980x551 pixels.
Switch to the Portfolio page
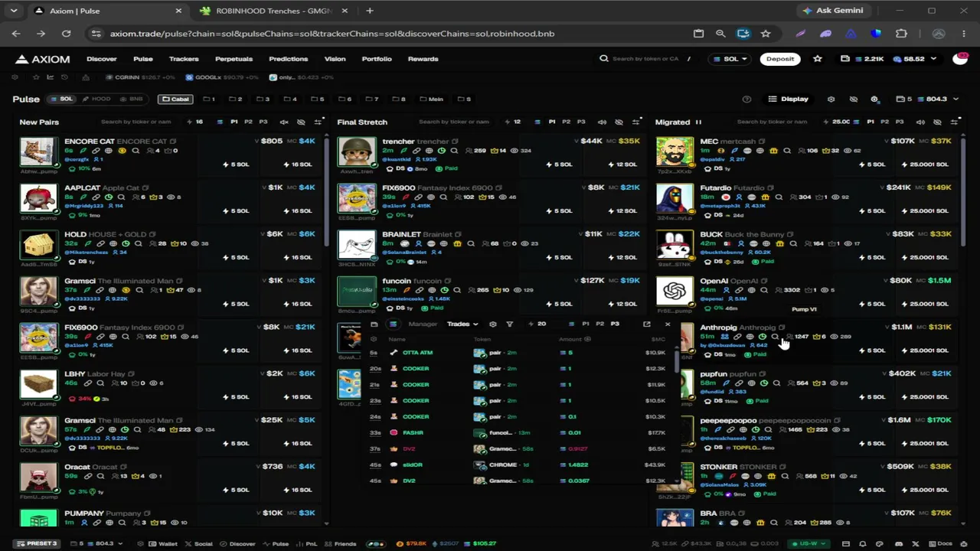point(377,59)
